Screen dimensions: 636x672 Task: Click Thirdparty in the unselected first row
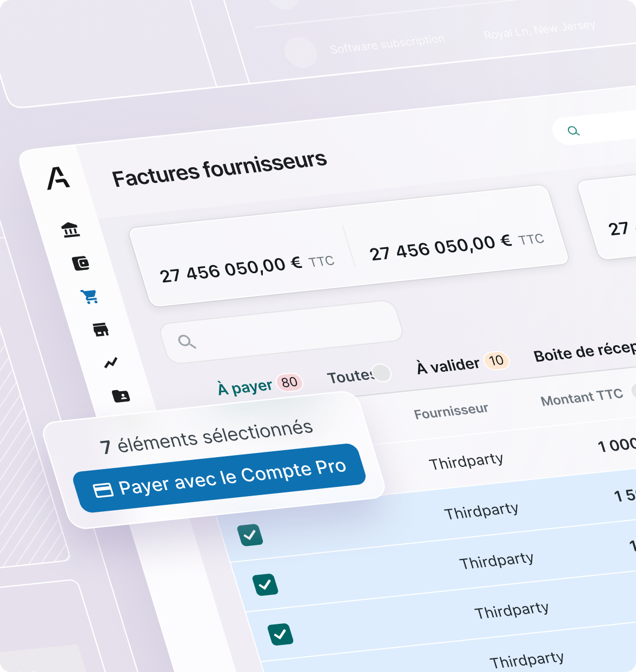click(466, 462)
